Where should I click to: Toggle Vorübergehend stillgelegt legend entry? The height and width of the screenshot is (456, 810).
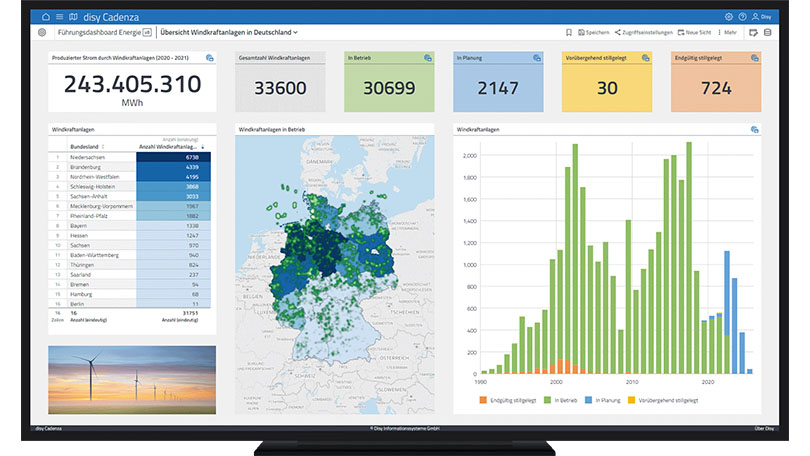[x=663, y=400]
